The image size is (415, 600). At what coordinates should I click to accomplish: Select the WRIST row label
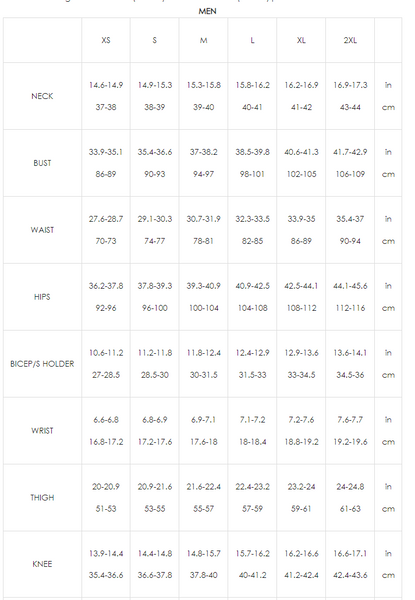point(42,431)
